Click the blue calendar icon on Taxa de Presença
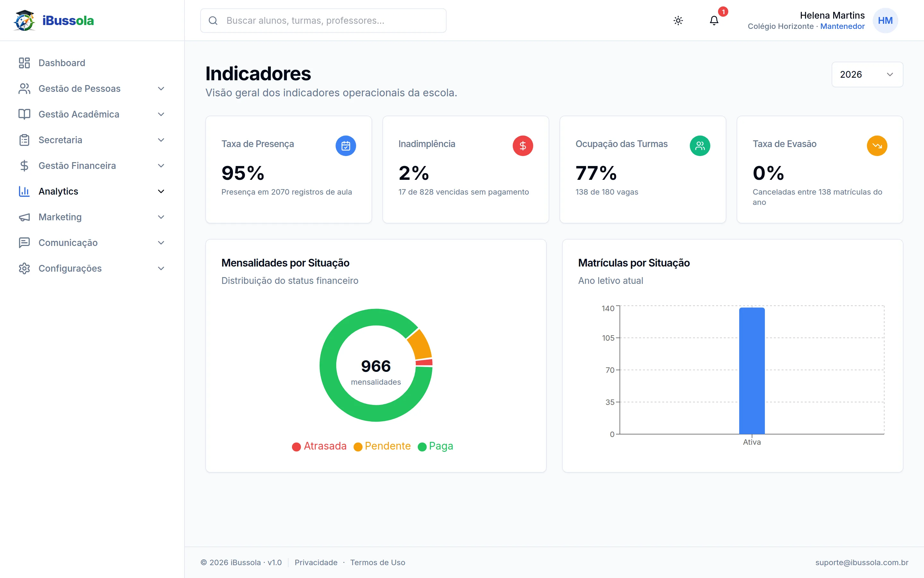 coord(346,146)
